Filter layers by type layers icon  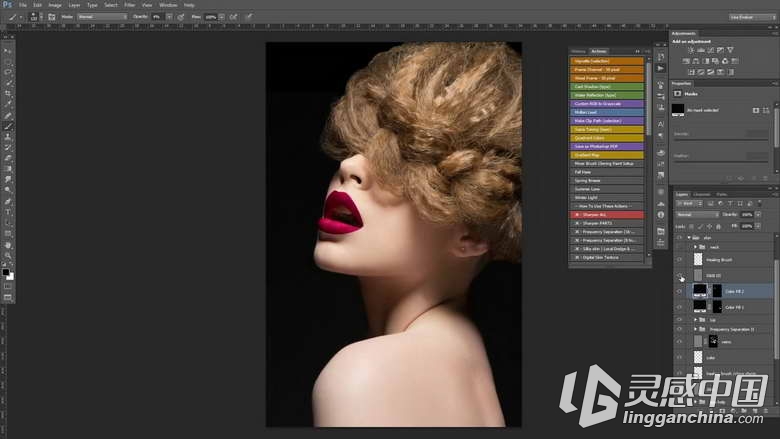[730, 203]
